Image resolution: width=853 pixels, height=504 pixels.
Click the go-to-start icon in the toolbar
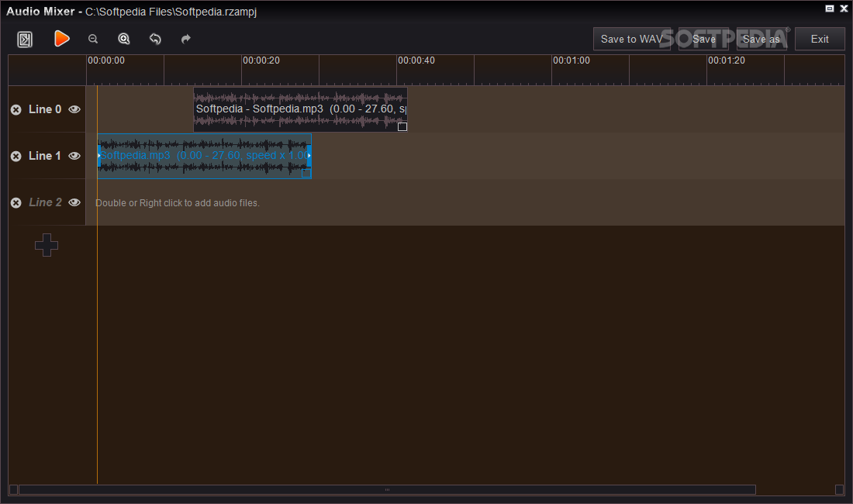coord(25,39)
